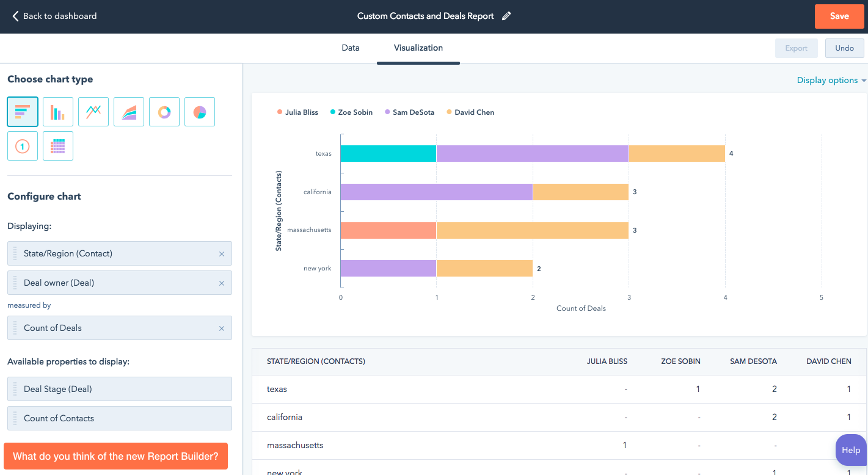
Task: Select the table grid chart type
Action: point(58,146)
